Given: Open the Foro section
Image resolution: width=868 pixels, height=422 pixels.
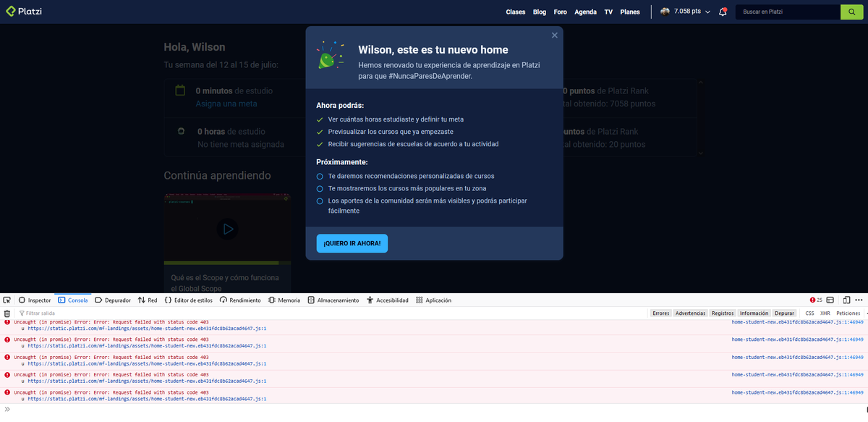Looking at the screenshot, I should coord(561,12).
